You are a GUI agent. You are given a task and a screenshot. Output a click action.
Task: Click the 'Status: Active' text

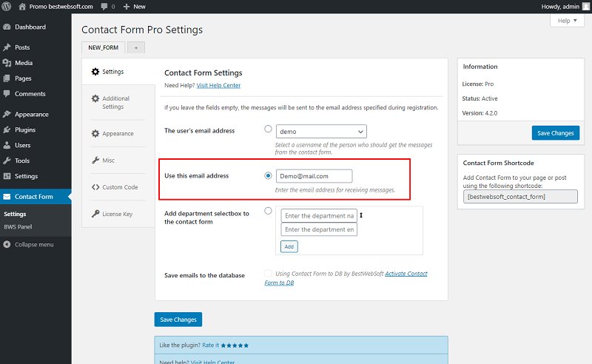click(x=480, y=98)
